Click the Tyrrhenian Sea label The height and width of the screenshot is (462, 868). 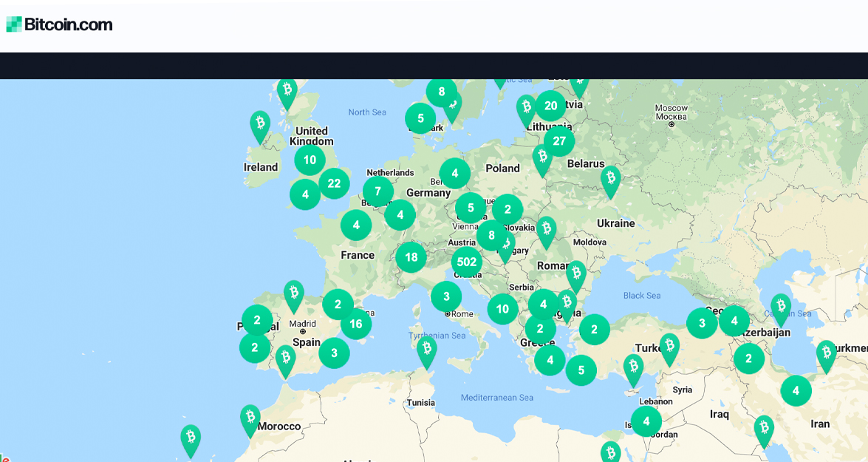coord(437,336)
